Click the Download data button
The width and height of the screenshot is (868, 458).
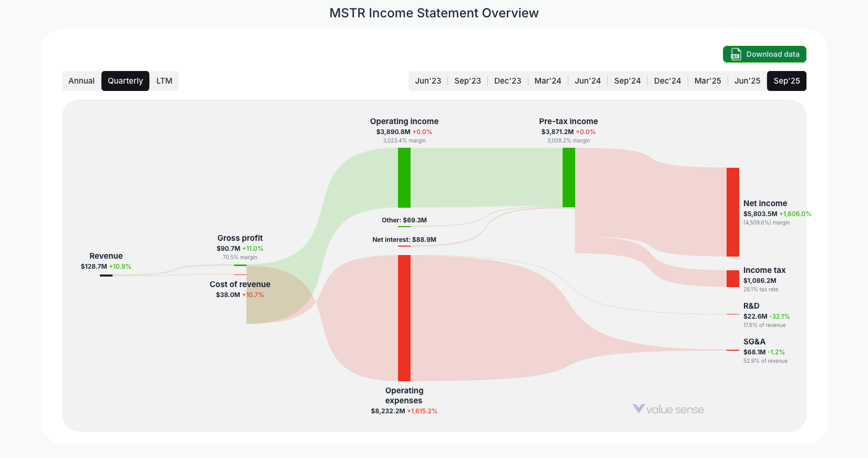coord(764,54)
